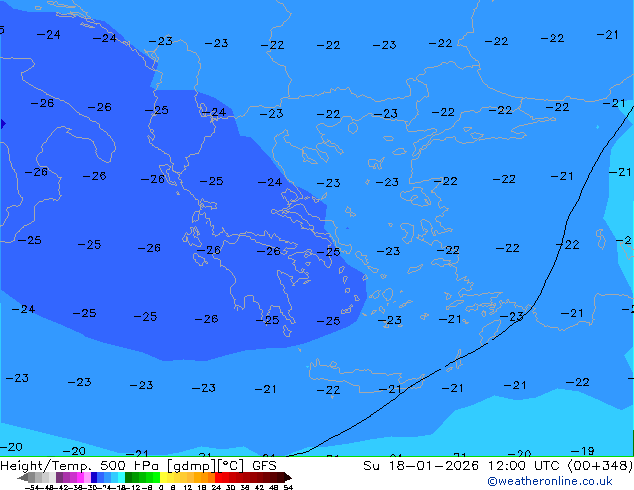Select the pure red swatch above 24
Screen dimensions: 634x490
coord(218,477)
